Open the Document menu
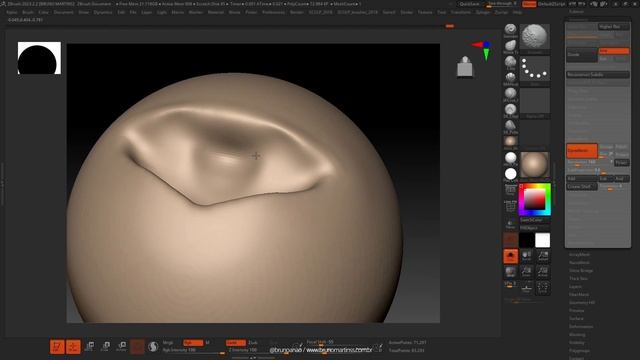640x360 pixels. [x=64, y=13]
